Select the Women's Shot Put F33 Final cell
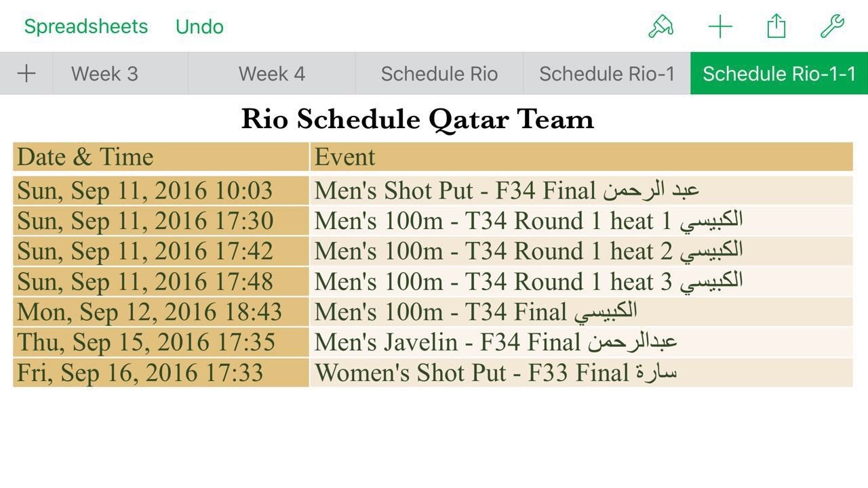The image size is (868, 488). pos(582,373)
